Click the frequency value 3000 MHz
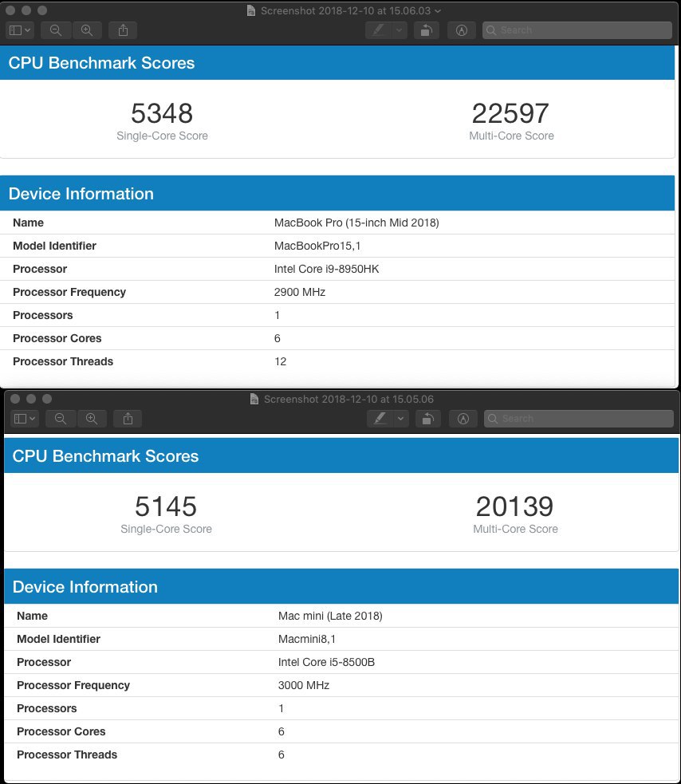681x784 pixels. click(x=304, y=685)
